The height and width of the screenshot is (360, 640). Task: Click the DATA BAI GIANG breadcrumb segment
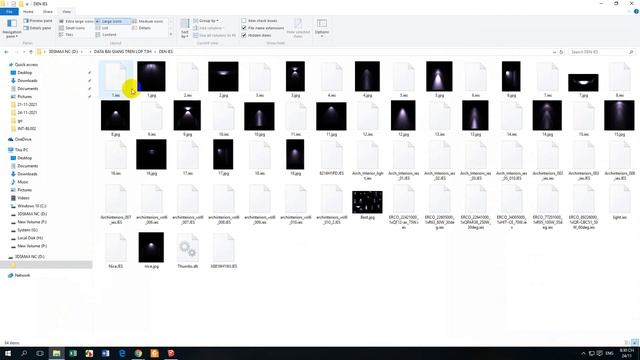point(122,52)
